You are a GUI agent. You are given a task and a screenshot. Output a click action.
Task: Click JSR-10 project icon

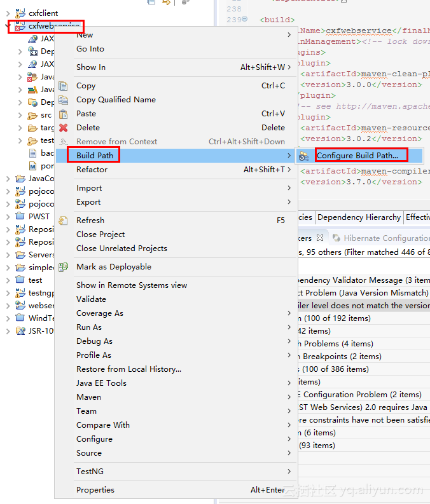pos(20,330)
